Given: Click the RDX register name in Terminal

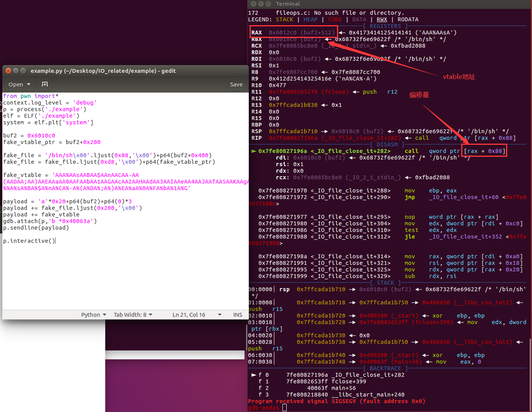Looking at the screenshot, I should point(257,52).
